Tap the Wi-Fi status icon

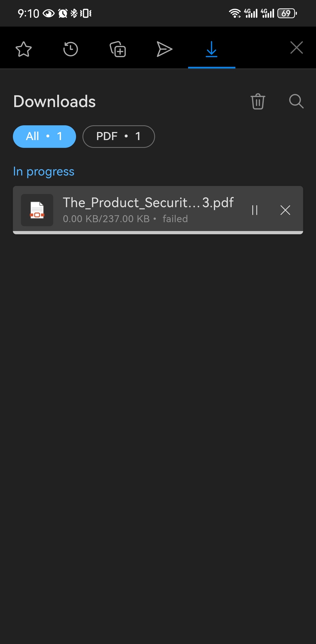235,13
